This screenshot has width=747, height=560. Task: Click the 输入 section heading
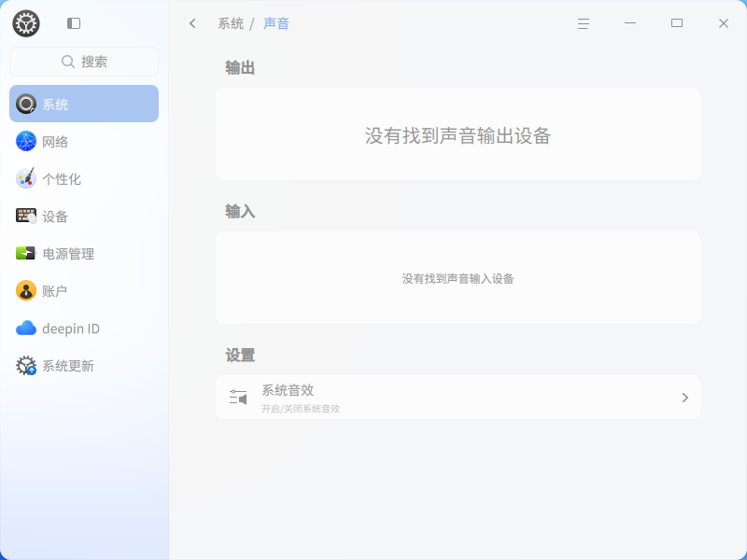[240, 211]
